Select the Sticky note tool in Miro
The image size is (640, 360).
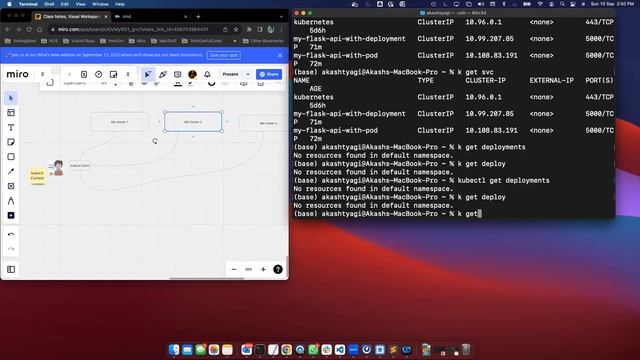click(11, 142)
